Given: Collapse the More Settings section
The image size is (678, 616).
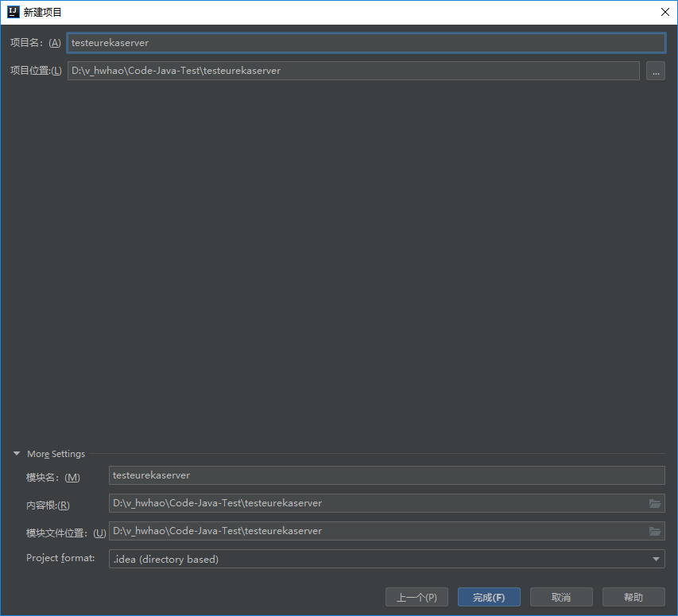Looking at the screenshot, I should tap(17, 454).
